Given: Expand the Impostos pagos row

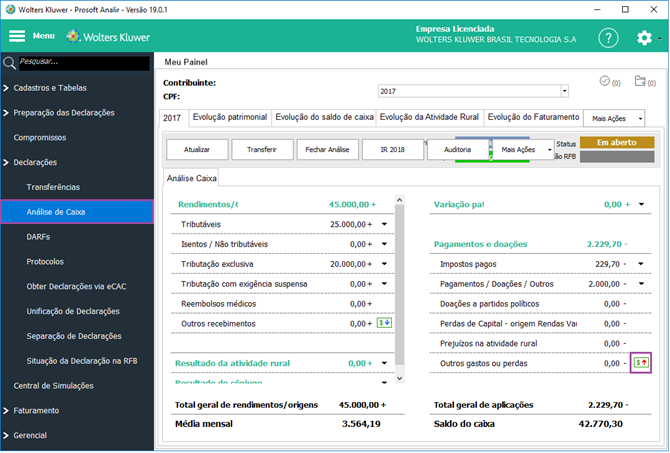Looking at the screenshot, I should pos(641,264).
